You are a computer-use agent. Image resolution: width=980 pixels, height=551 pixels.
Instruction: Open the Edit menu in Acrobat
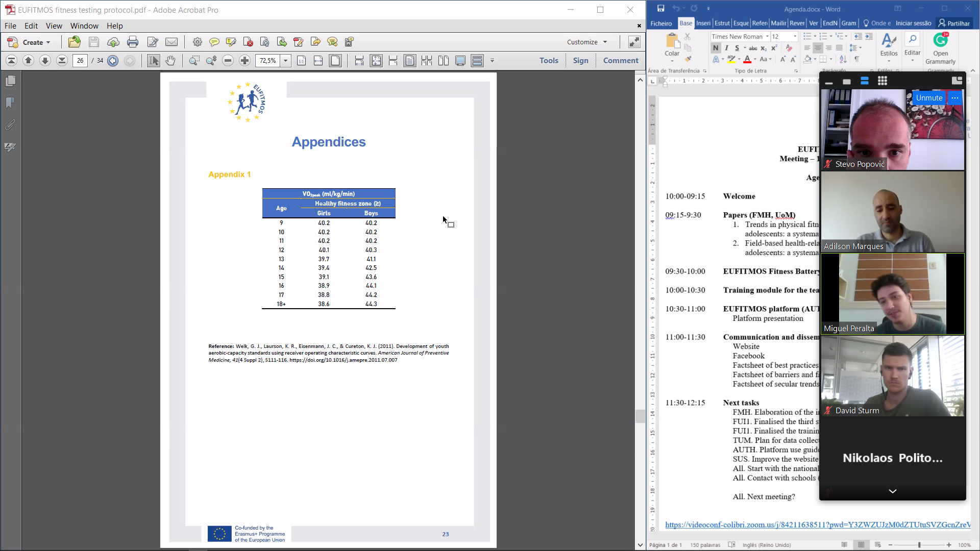31,26
